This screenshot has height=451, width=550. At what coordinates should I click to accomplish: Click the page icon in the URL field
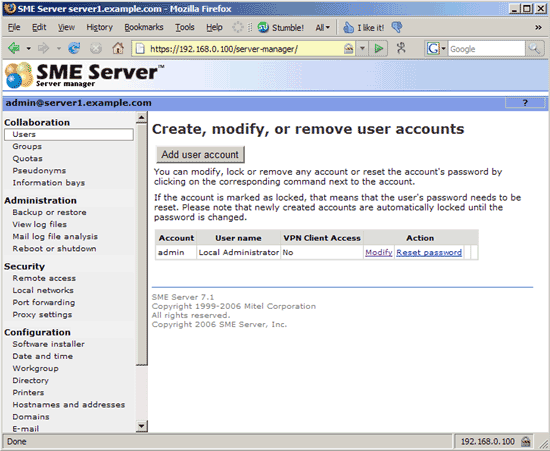140,48
